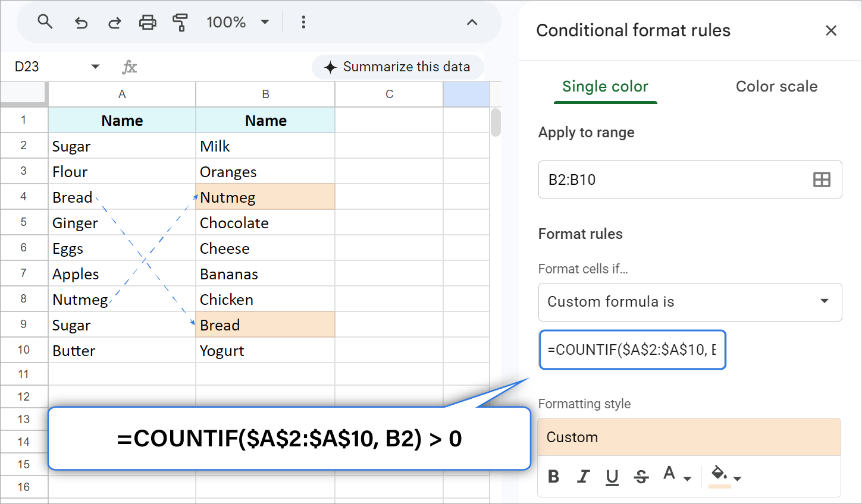Click cell 'Flour'
Screen dimensions: 862x504
[122, 171]
